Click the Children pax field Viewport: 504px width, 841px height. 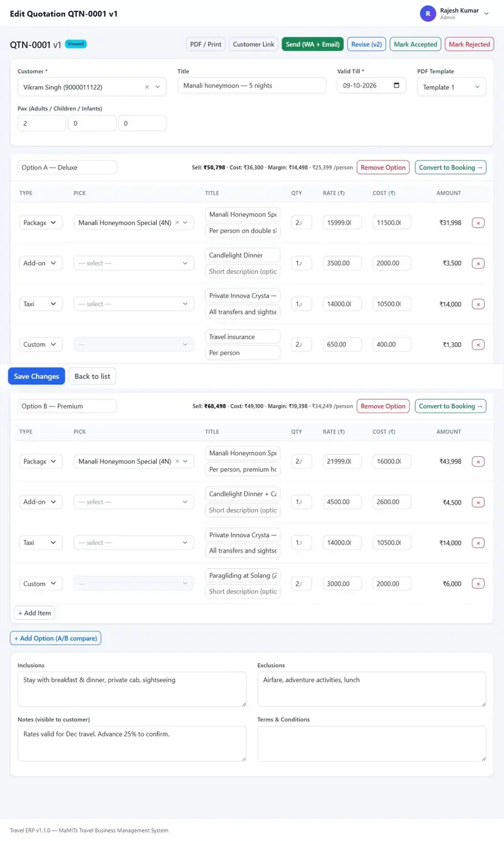pyautogui.click(x=92, y=123)
